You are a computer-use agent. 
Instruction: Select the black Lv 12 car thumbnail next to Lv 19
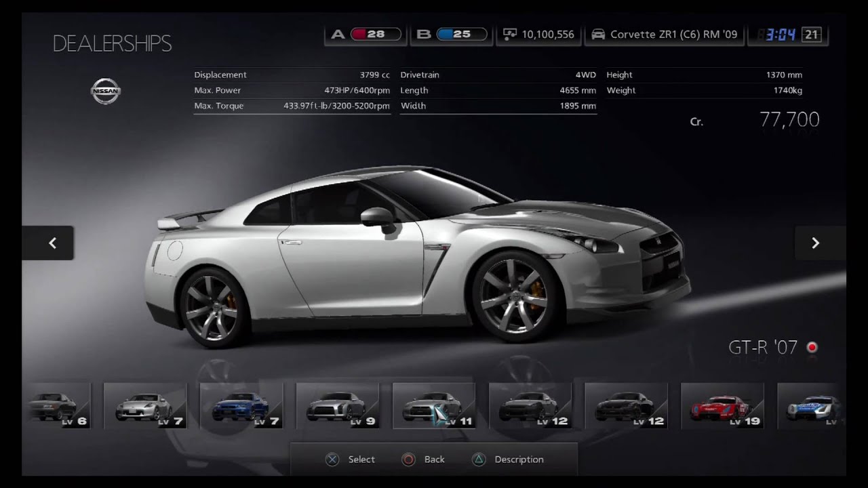626,405
